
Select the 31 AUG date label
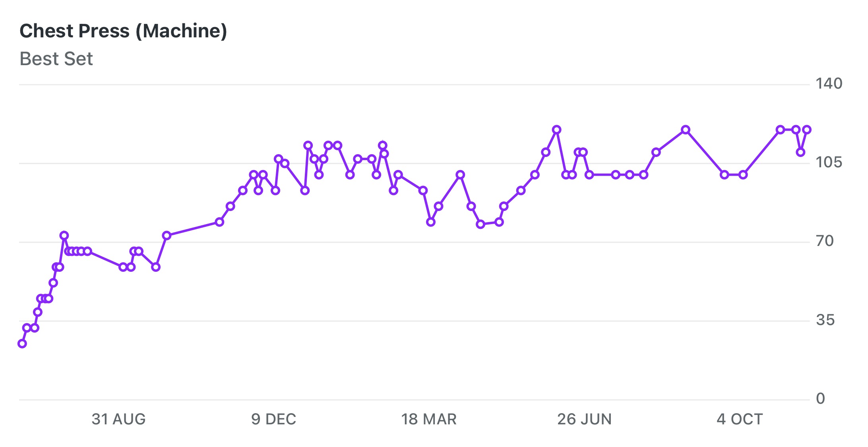[118, 419]
